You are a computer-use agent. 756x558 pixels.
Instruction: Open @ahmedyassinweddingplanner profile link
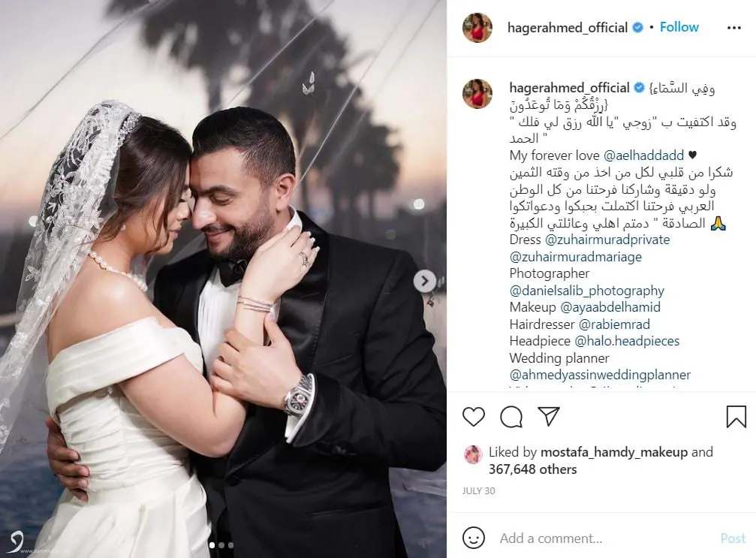click(x=600, y=375)
